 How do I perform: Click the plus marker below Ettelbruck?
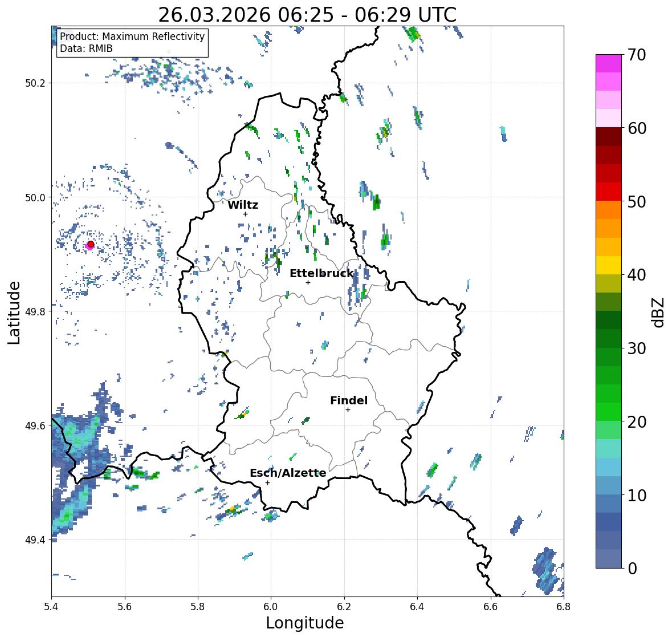pos(308,282)
